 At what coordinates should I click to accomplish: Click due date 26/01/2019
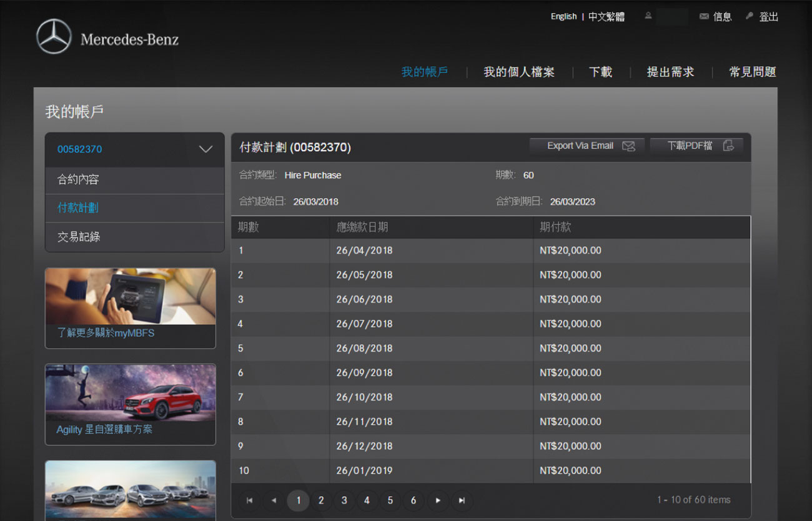[364, 470]
